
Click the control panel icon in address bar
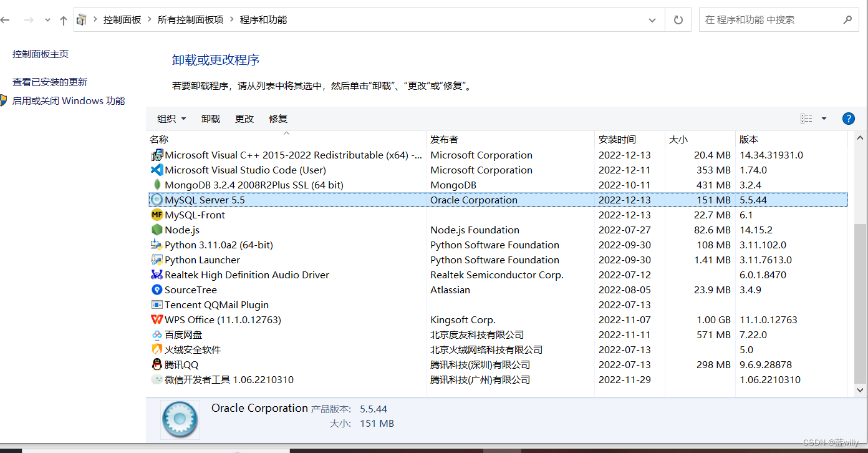pos(81,20)
